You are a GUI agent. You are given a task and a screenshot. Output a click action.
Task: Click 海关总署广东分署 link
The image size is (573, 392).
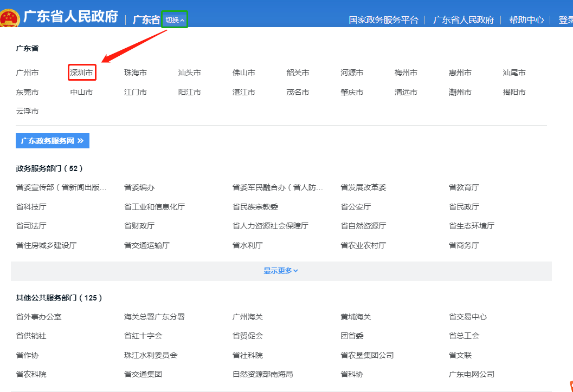point(154,317)
